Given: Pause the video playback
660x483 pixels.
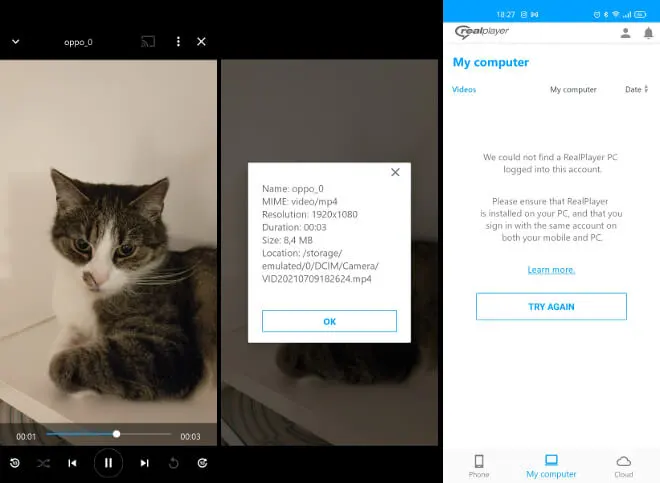Looking at the screenshot, I should [x=109, y=463].
